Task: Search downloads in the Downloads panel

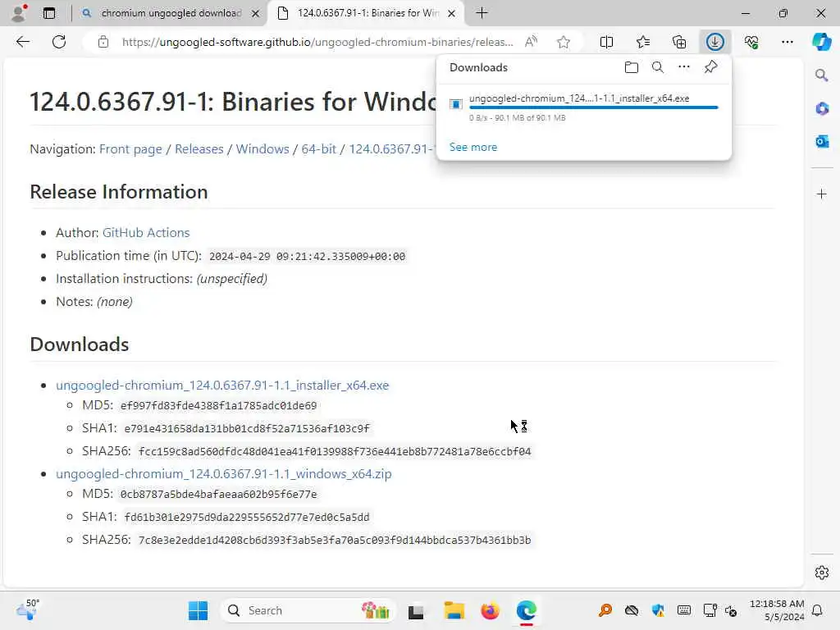Action: pos(658,67)
